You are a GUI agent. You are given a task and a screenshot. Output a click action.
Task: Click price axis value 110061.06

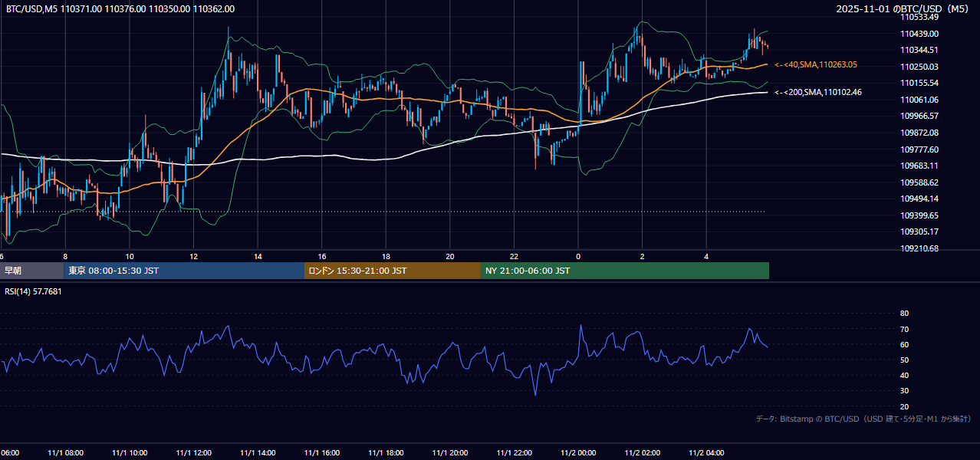pyautogui.click(x=920, y=100)
